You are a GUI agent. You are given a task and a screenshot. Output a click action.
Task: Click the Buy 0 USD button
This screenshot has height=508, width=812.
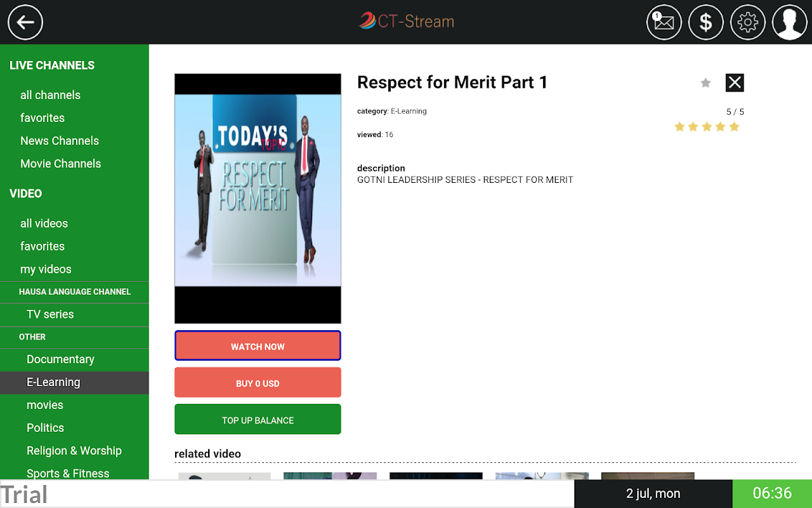pos(258,383)
